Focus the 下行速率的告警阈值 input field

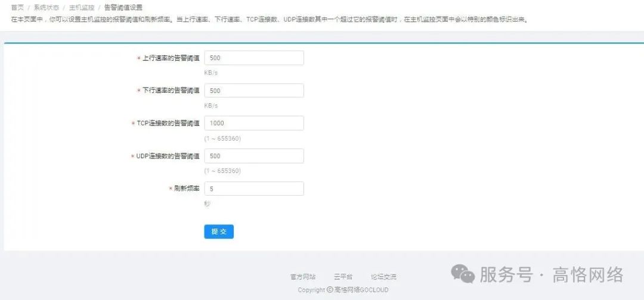click(254, 91)
